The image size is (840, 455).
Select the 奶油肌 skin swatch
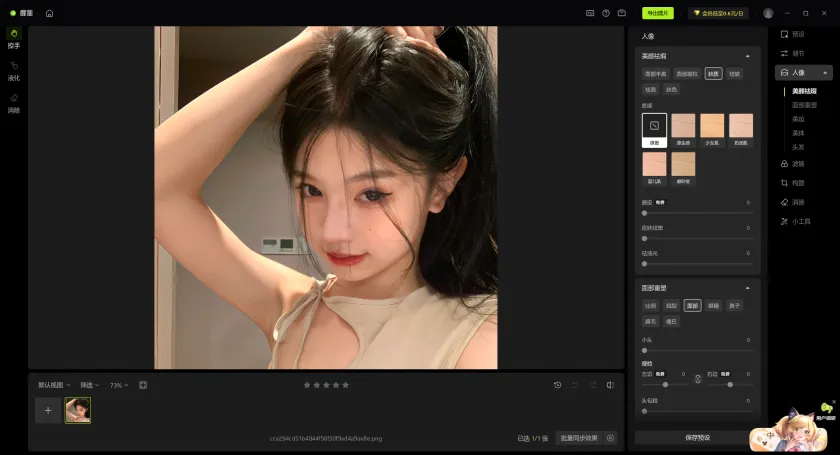pyautogui.click(x=741, y=130)
